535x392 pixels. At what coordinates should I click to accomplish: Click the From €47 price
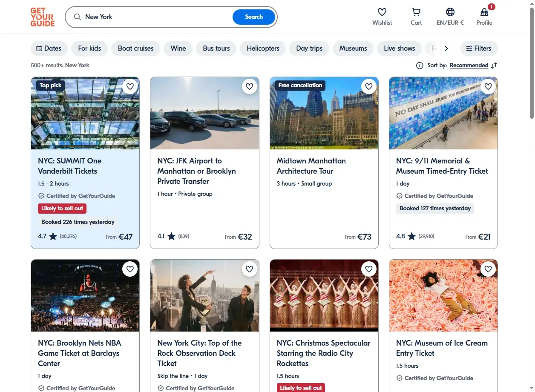119,237
